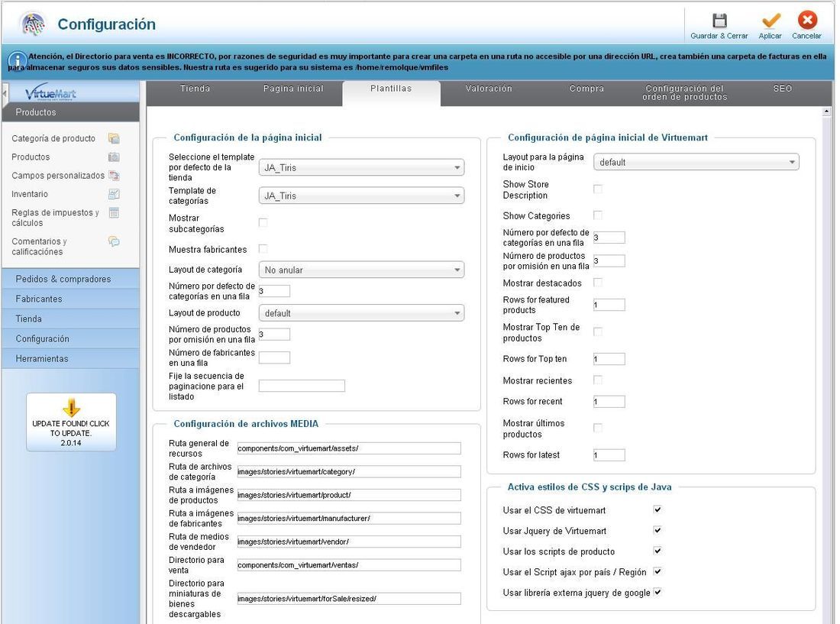Image resolution: width=840 pixels, height=624 pixels.
Task: Expand Pedidos & compradores sidebar section
Action: pos(71,279)
